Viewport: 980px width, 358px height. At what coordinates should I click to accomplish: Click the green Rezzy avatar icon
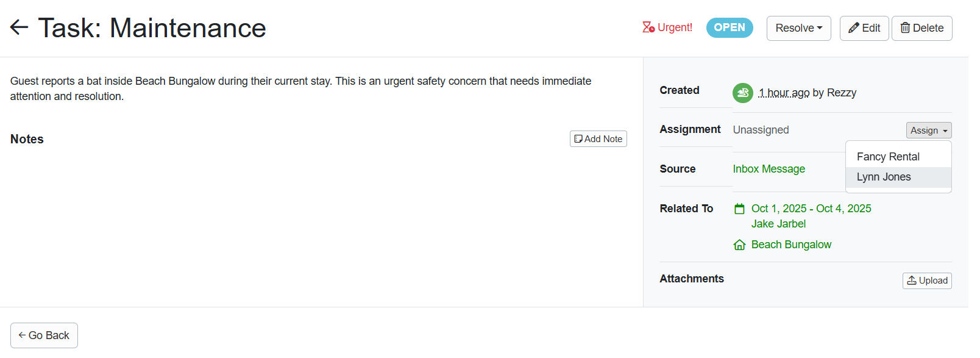(x=742, y=93)
